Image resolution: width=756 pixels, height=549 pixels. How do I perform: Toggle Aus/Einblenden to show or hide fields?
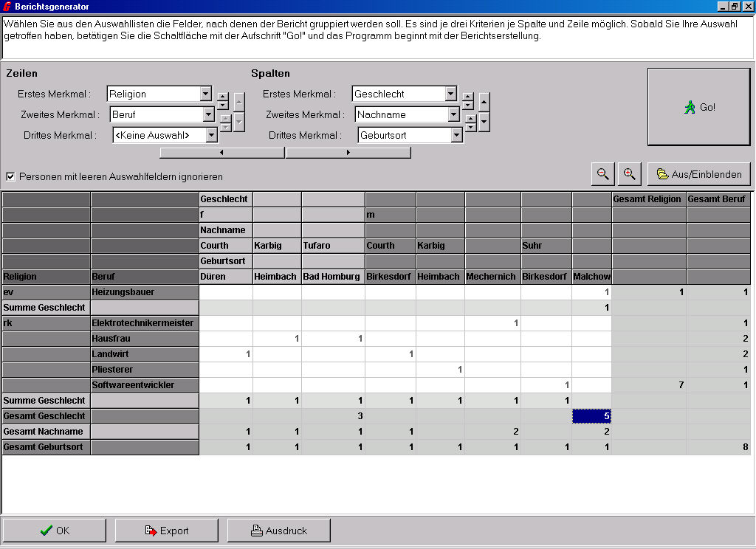(698, 174)
